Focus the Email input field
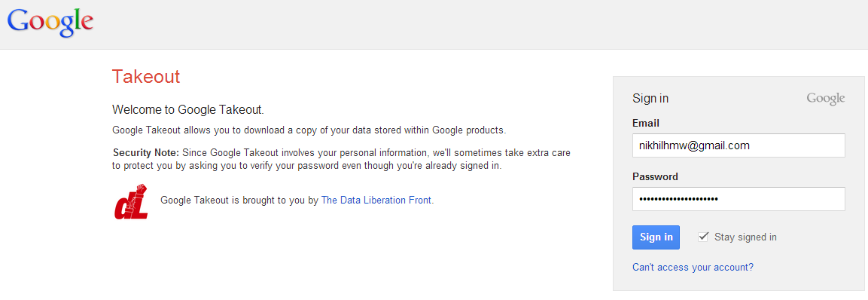 coord(739,145)
